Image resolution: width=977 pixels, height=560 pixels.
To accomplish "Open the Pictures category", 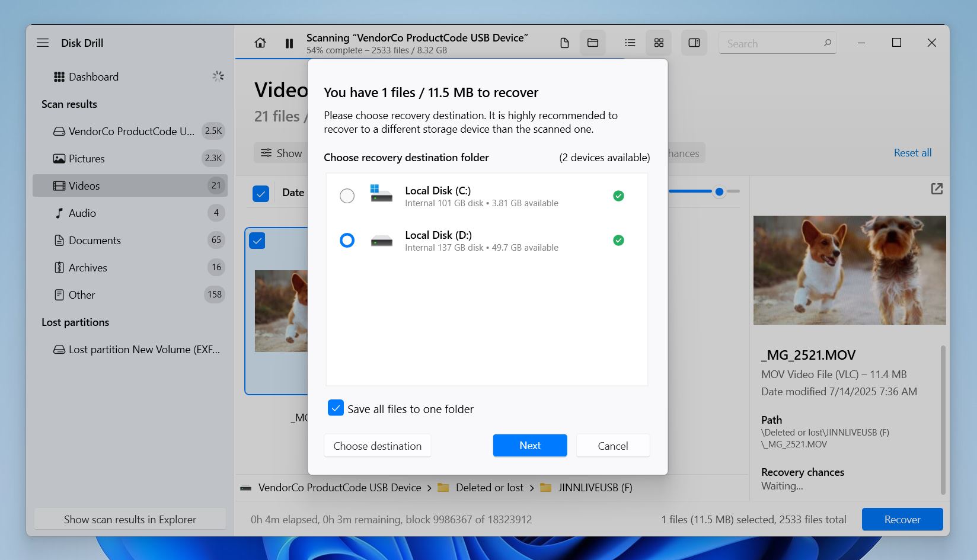I will (130, 158).
